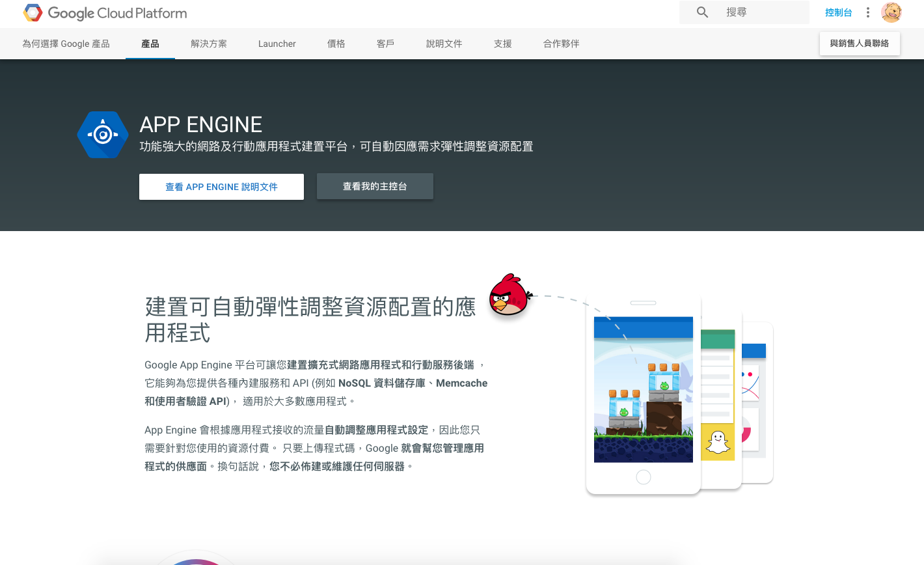Click the 查看我的主控台 button
924x565 pixels.
tap(375, 186)
